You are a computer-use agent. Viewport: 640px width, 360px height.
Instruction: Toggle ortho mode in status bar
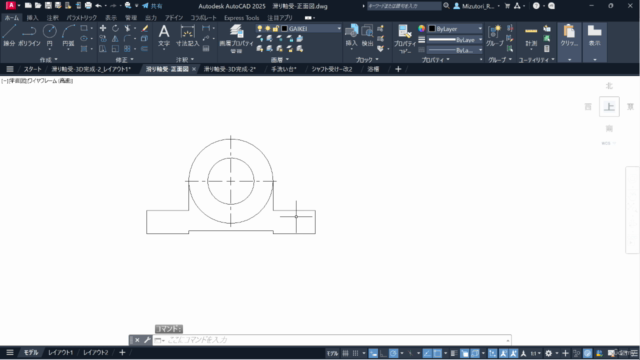click(383, 353)
